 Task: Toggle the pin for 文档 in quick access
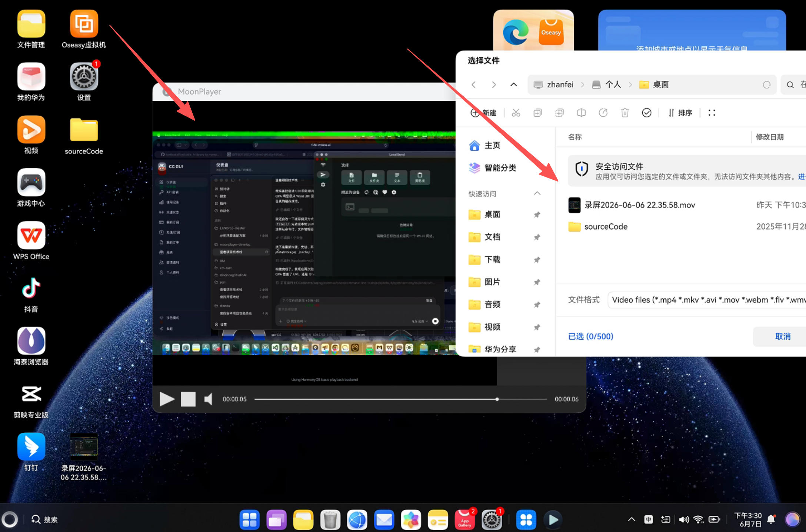tap(537, 237)
